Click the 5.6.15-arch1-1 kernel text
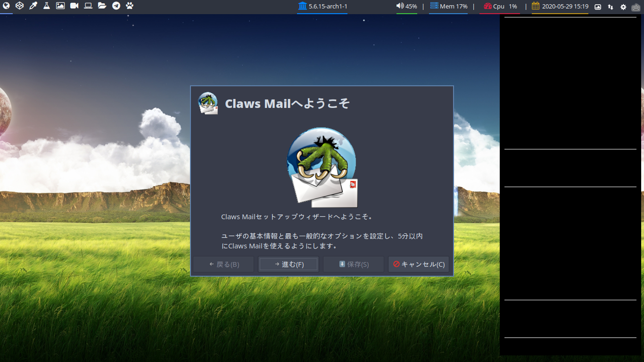The image size is (644, 362). point(328,7)
